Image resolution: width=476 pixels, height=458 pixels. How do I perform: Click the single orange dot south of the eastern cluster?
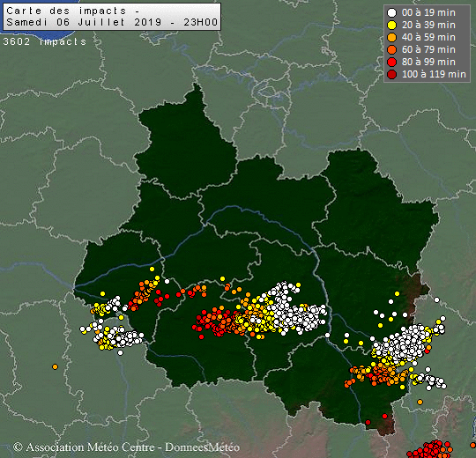pos(420,402)
